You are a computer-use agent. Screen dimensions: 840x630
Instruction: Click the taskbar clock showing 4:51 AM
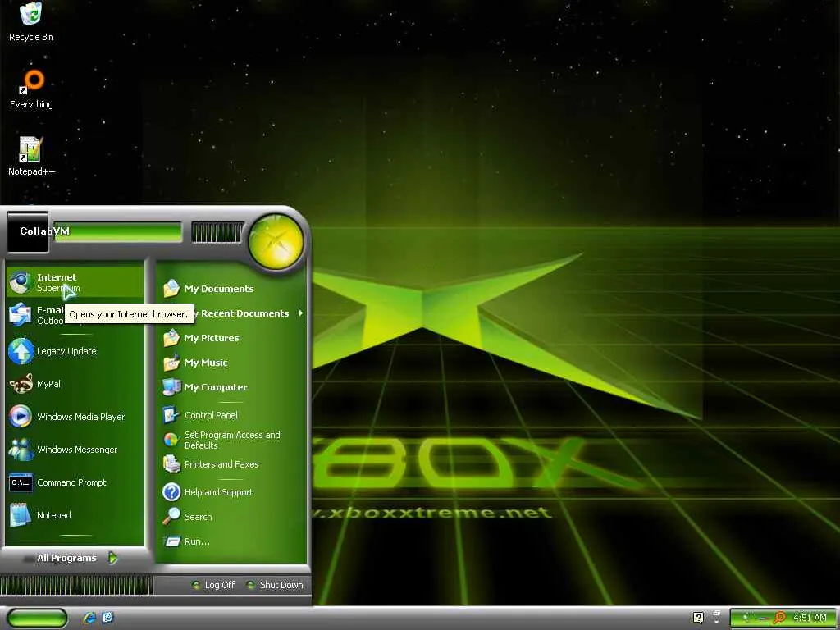click(810, 618)
